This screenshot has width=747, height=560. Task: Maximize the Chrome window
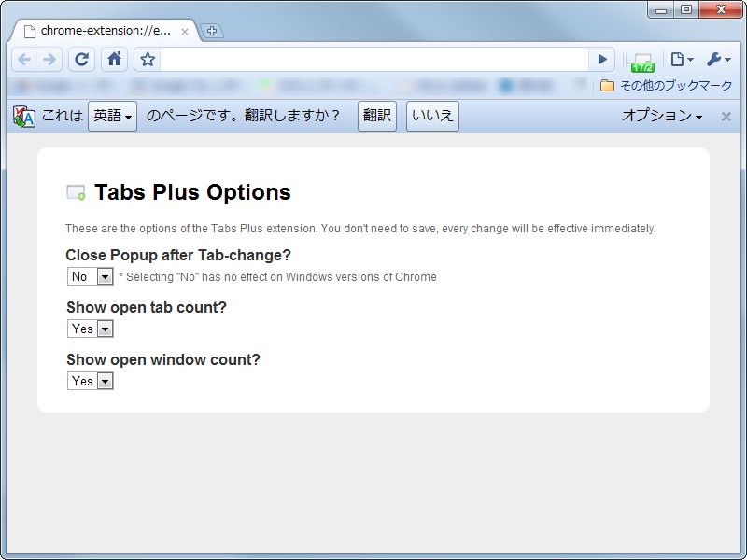click(x=686, y=9)
